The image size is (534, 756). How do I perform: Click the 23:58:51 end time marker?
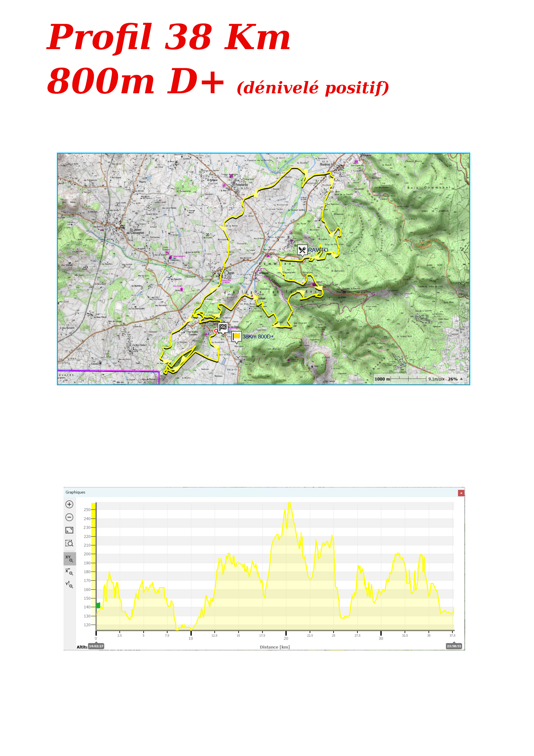pyautogui.click(x=454, y=646)
